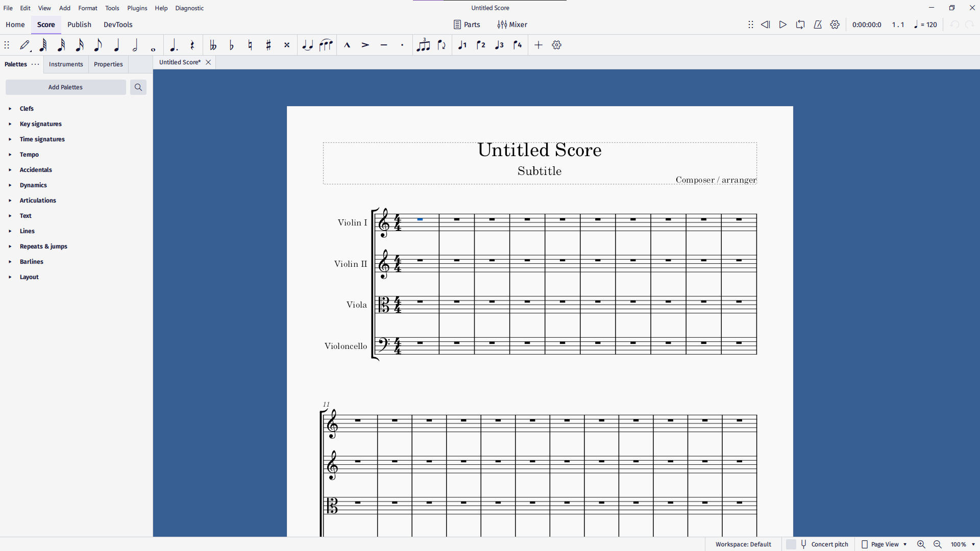Expand the Clefs palette
The image size is (980, 551).
(27, 109)
